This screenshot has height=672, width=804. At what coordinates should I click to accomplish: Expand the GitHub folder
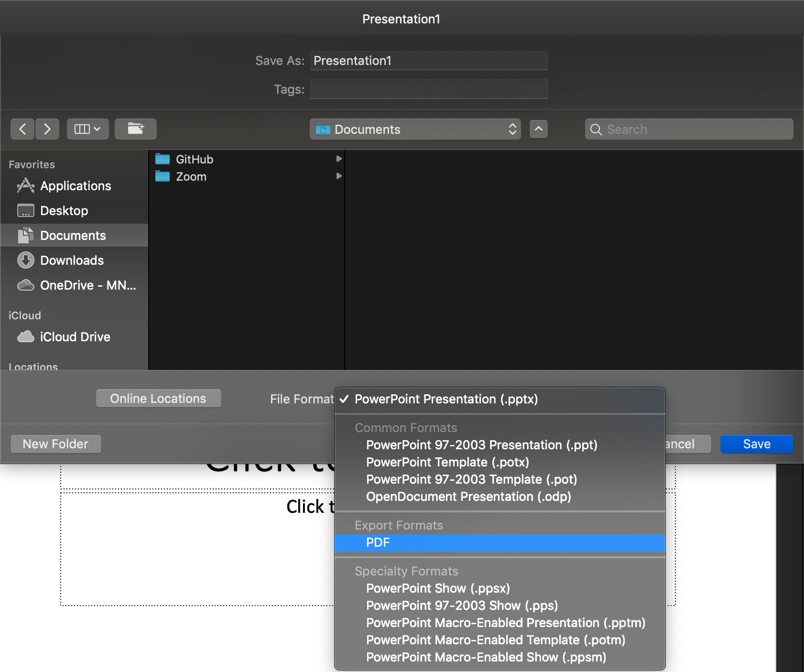(338, 159)
